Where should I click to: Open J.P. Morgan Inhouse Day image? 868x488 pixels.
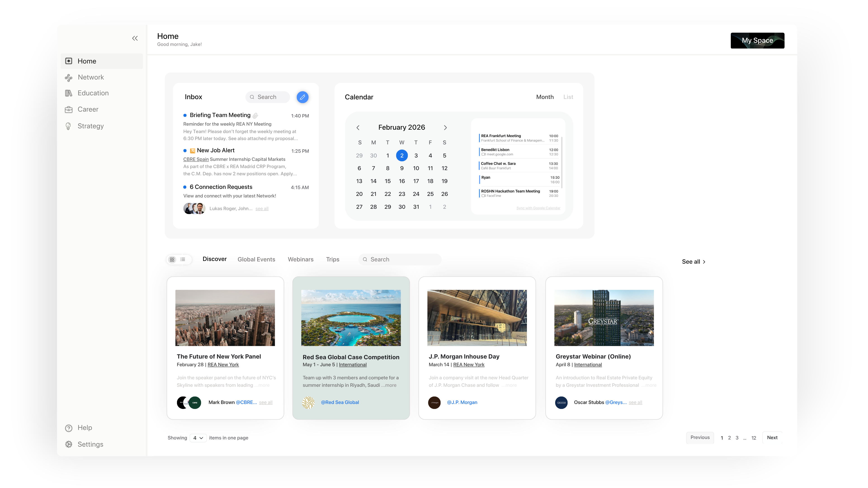[477, 318]
